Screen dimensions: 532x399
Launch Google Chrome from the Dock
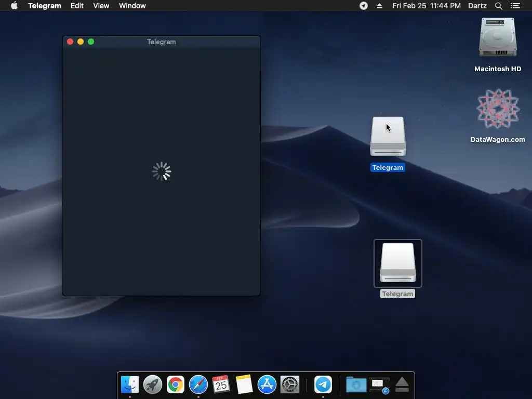pyautogui.click(x=176, y=384)
